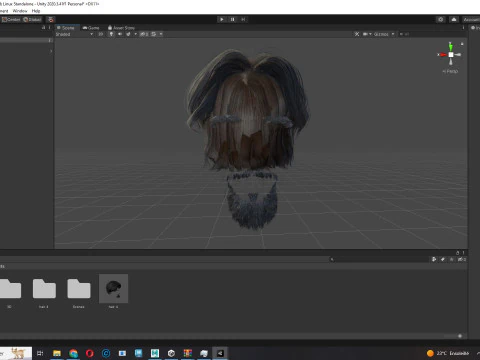480x360 pixels.
Task: Open the Account dropdown
Action: (471, 19)
